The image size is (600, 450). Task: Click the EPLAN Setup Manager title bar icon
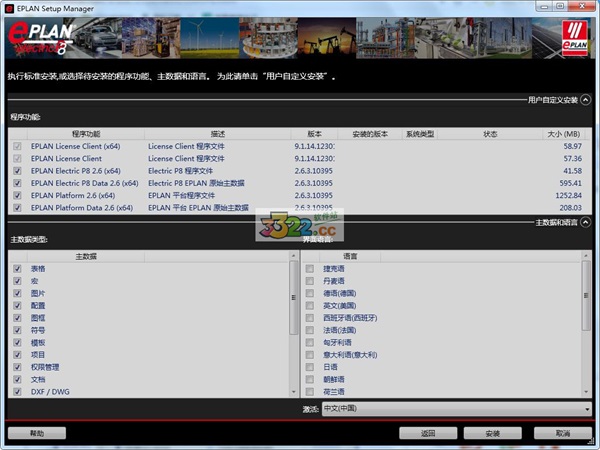pyautogui.click(x=10, y=8)
